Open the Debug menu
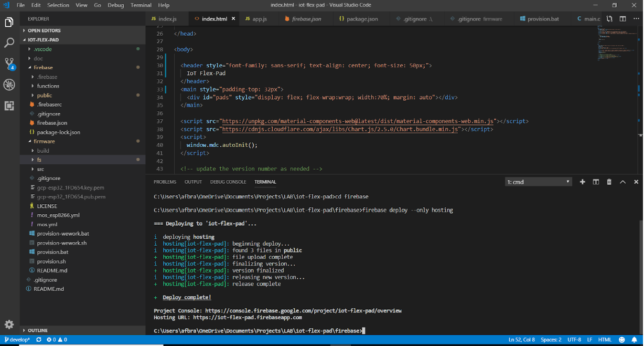The height and width of the screenshot is (346, 644). [x=115, y=5]
